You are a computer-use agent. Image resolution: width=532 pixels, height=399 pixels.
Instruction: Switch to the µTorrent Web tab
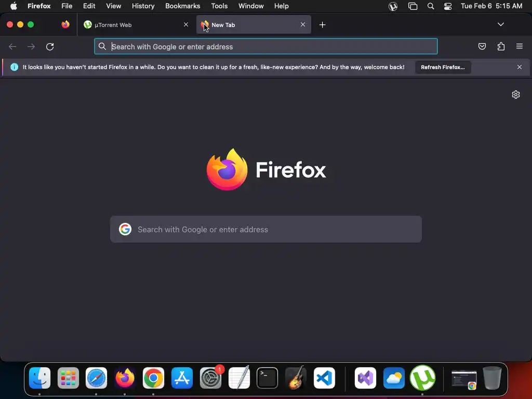[x=137, y=25]
